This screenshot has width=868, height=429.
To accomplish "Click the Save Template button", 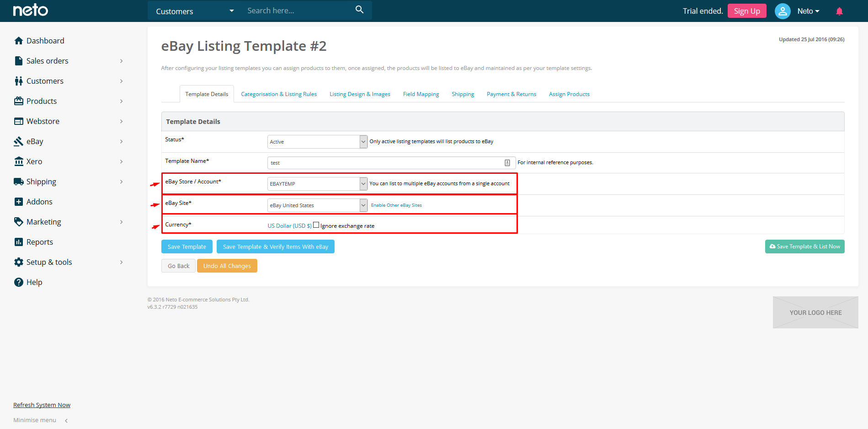I will click(187, 247).
